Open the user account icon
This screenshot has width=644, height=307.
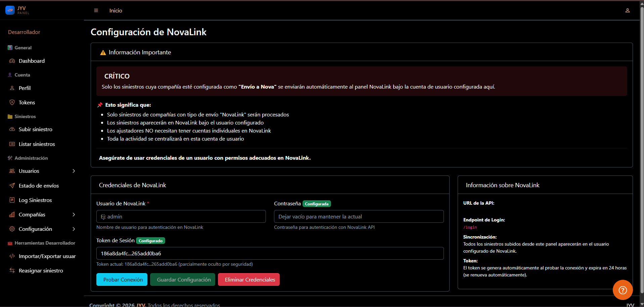[627, 10]
